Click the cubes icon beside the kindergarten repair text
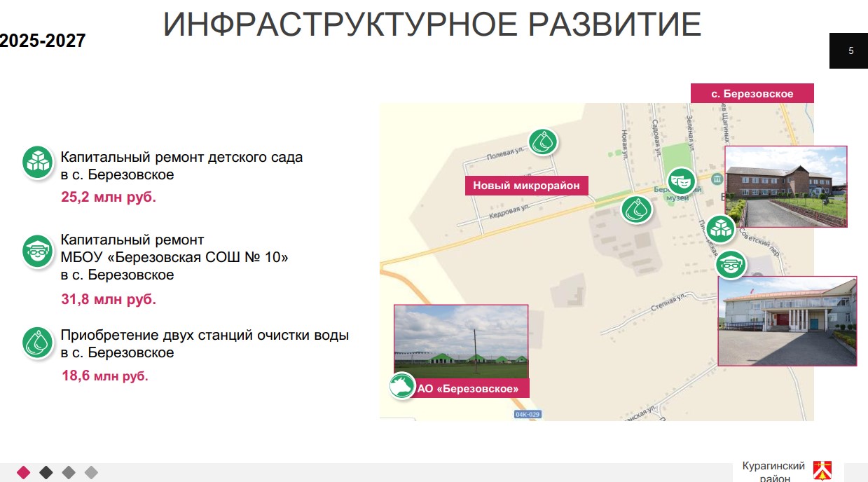This screenshot has height=482, width=868. point(39,163)
